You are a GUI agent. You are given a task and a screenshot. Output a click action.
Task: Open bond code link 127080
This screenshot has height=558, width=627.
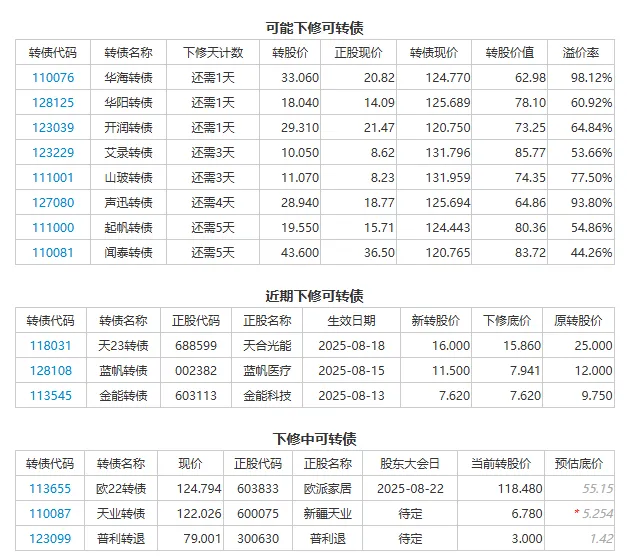53,203
